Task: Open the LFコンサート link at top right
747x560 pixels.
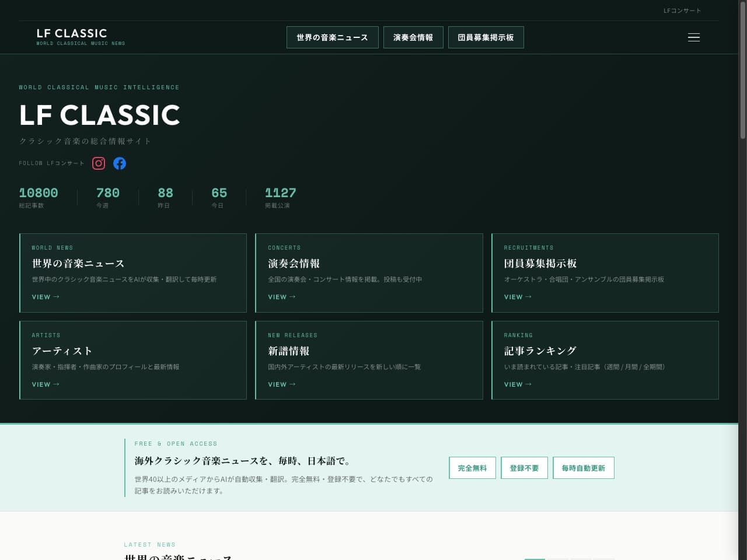Action: (x=682, y=10)
